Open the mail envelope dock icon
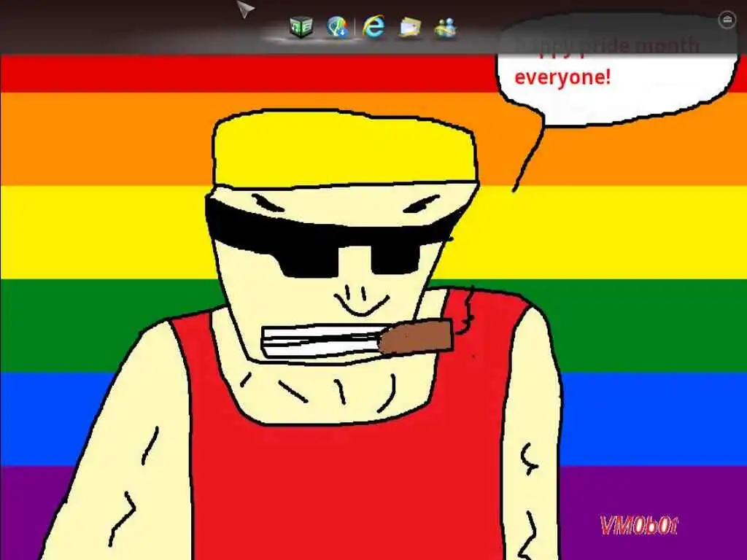The image size is (747, 560). click(410, 27)
